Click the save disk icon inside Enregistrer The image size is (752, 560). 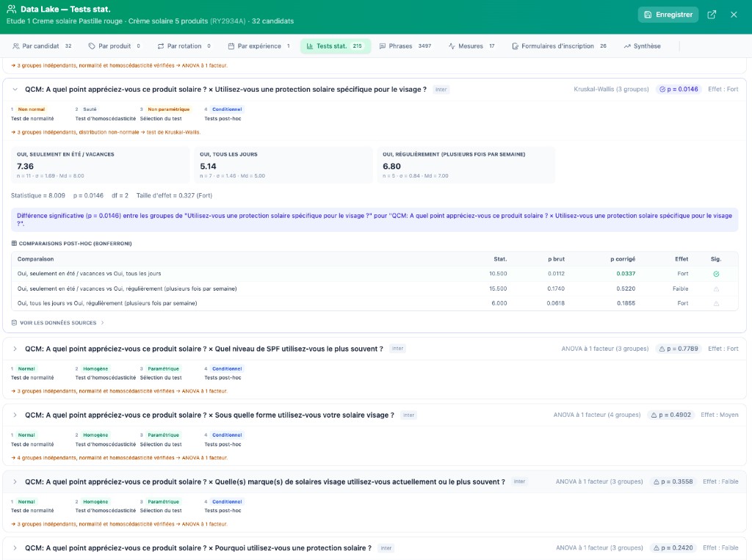649,14
